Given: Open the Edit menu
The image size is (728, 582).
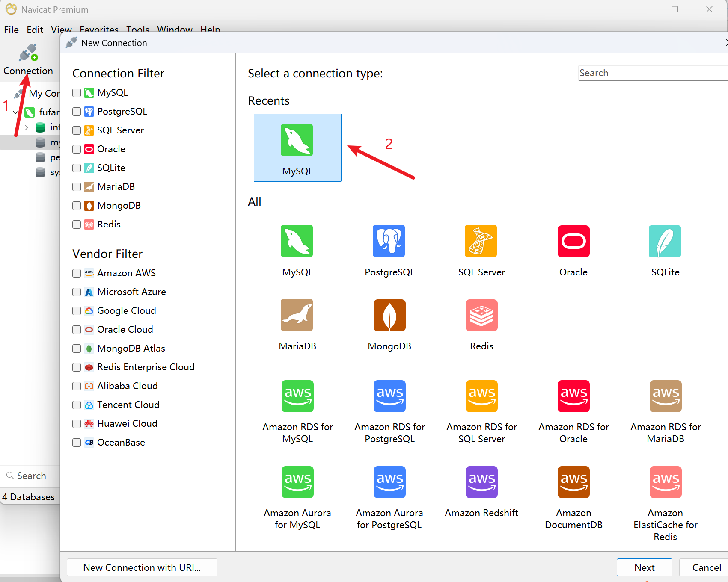Looking at the screenshot, I should point(35,30).
